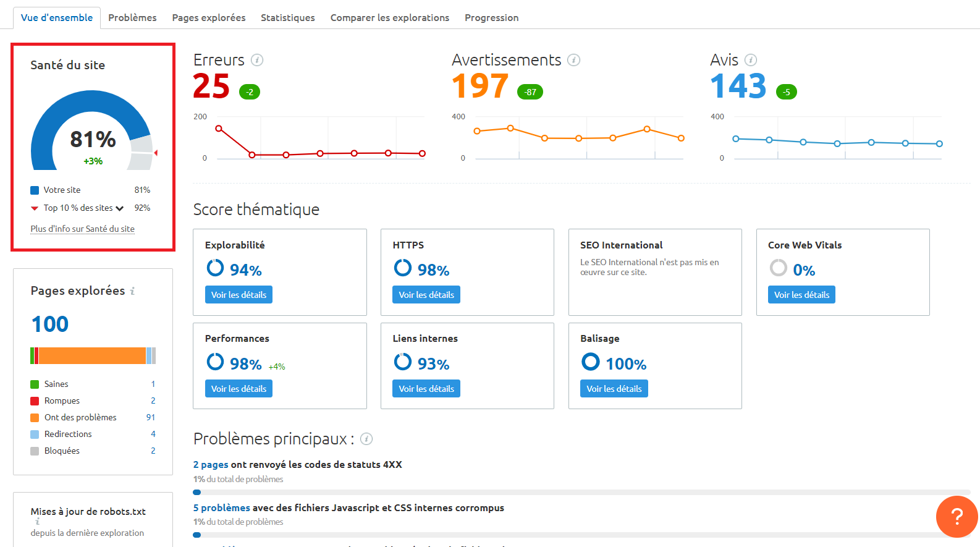Click Voir les détails under Core Web Vitals
This screenshot has height=547, width=980.
coord(802,295)
